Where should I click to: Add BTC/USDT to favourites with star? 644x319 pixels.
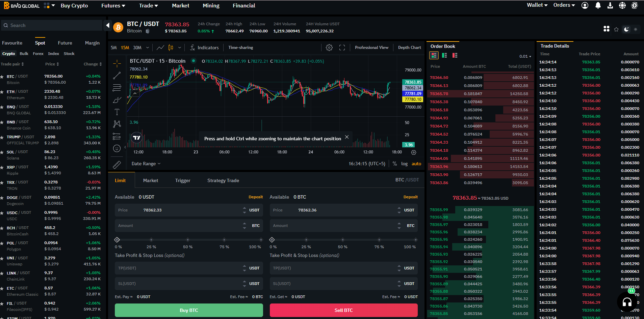(616, 29)
